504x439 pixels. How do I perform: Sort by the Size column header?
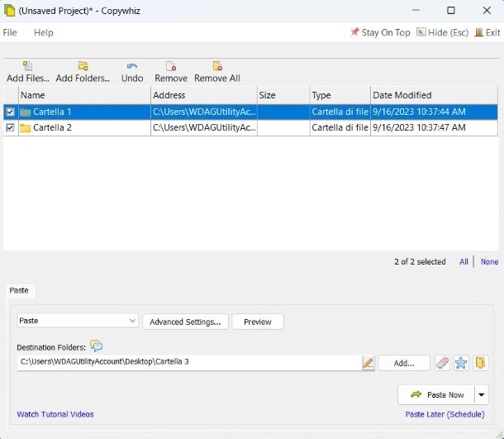click(x=283, y=95)
